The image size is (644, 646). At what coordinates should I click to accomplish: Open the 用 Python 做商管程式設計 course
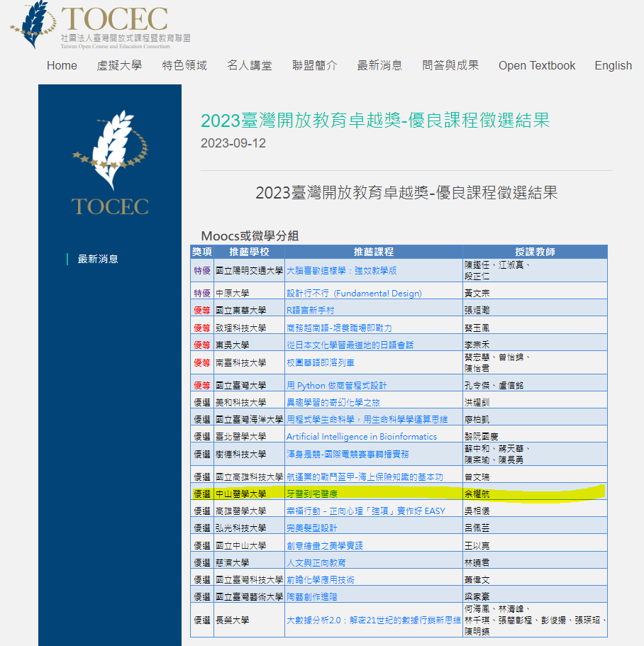(x=336, y=385)
